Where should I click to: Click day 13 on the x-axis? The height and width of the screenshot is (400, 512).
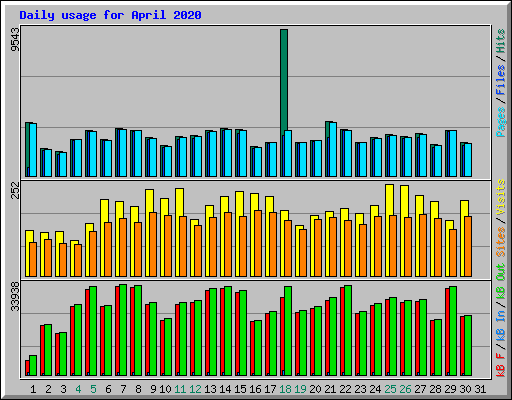coord(210,389)
